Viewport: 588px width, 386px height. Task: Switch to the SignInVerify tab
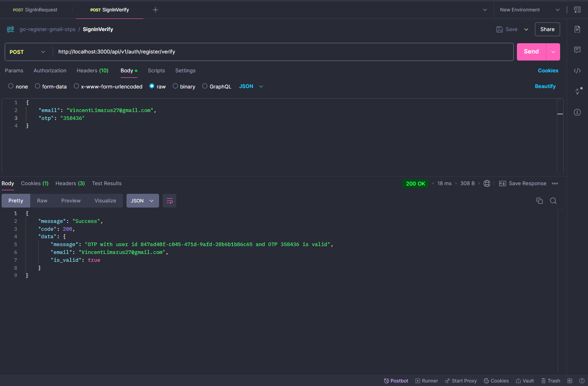(x=110, y=10)
